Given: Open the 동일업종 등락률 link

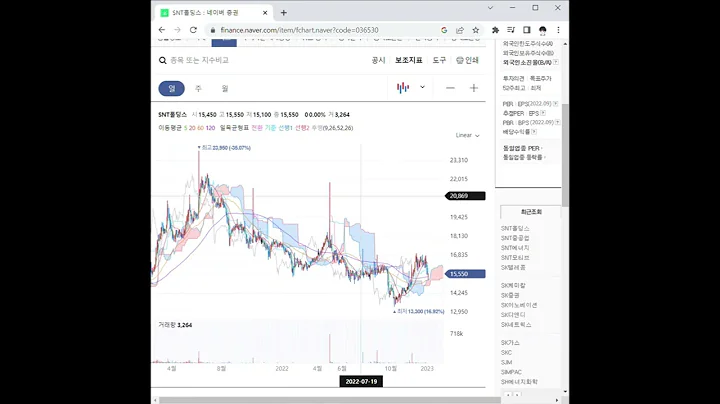Looking at the screenshot, I should [523, 157].
